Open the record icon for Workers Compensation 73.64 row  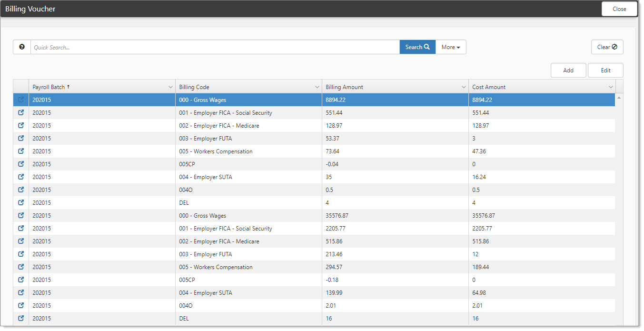pos(21,151)
